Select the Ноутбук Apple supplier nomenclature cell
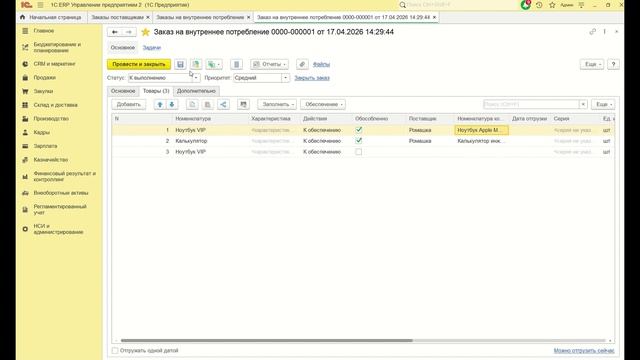Viewport: 640px width, 360px height. (481, 130)
